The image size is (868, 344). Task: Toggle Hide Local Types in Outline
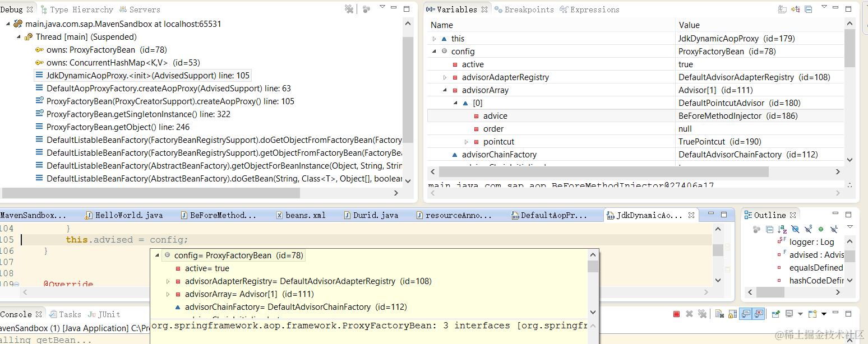tap(834, 229)
